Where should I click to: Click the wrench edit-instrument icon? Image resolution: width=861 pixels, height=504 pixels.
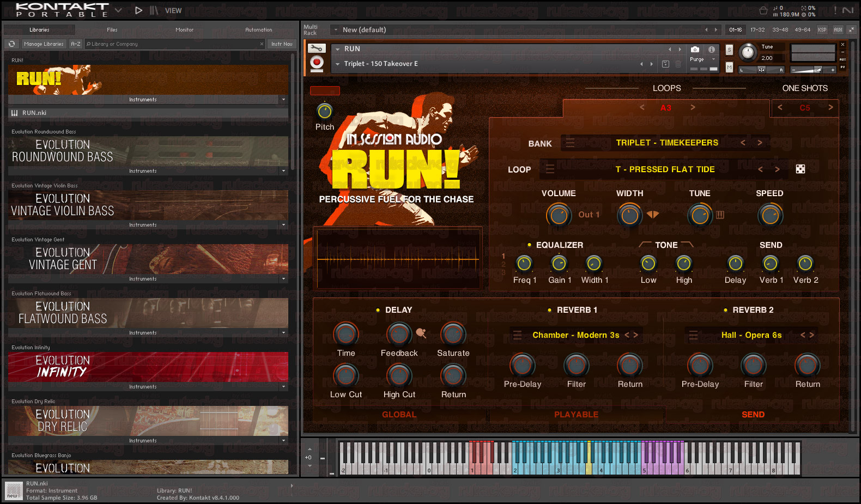pos(317,48)
